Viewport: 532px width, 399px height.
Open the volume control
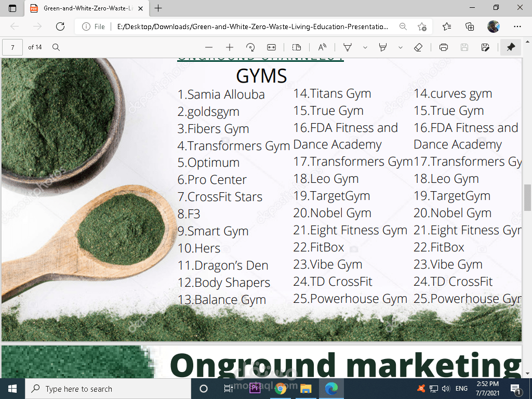tap(446, 389)
